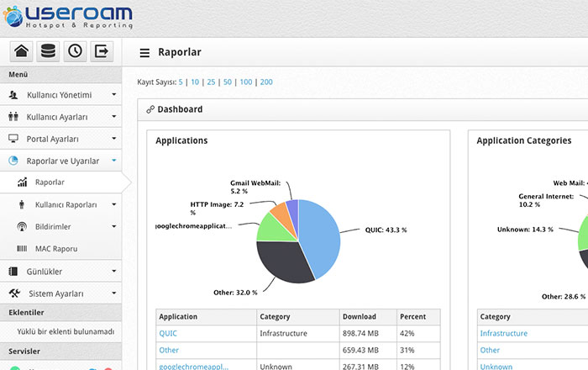
Task: Set record count to 50
Action: [x=228, y=82]
